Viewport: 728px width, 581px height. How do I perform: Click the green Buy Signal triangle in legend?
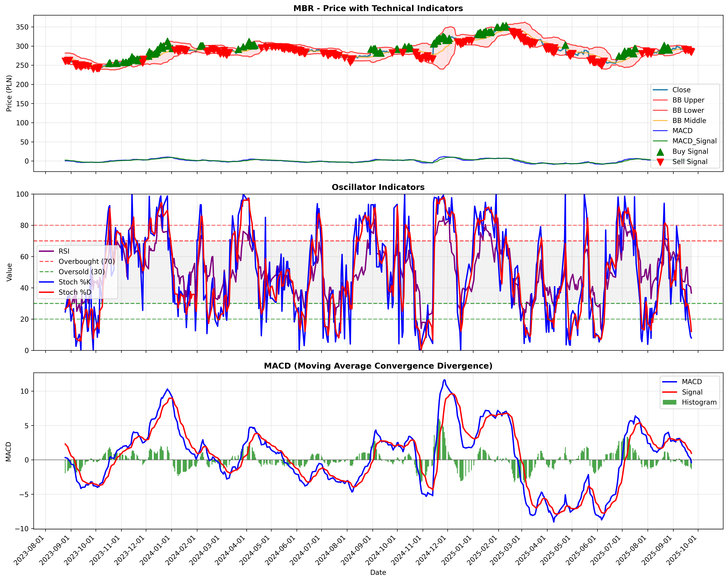(x=660, y=152)
